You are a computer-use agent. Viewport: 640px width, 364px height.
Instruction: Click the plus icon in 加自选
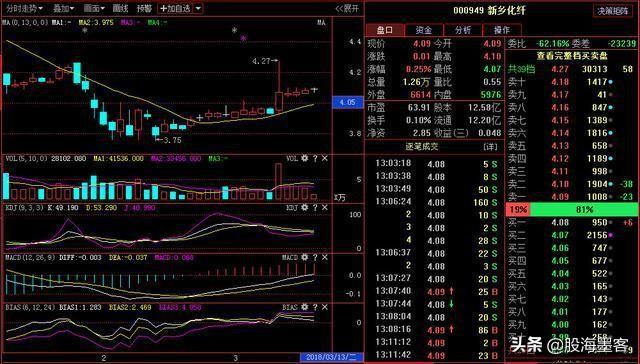[x=163, y=8]
